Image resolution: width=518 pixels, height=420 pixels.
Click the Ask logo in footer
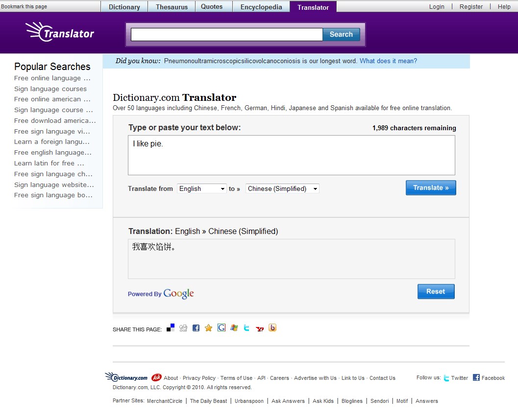(157, 377)
